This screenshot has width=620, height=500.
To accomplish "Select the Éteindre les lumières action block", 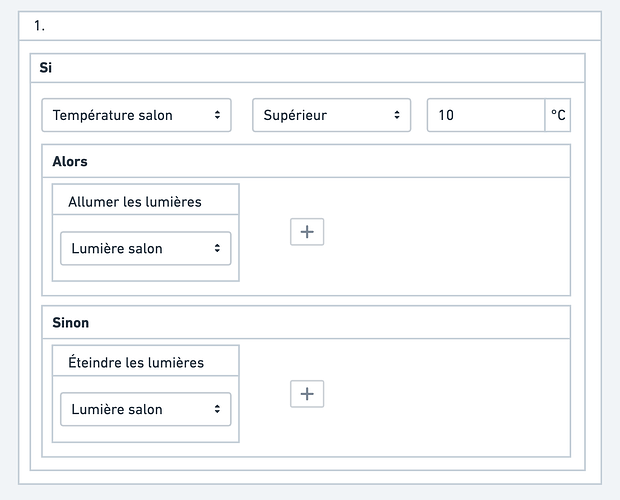I will point(145,433).
